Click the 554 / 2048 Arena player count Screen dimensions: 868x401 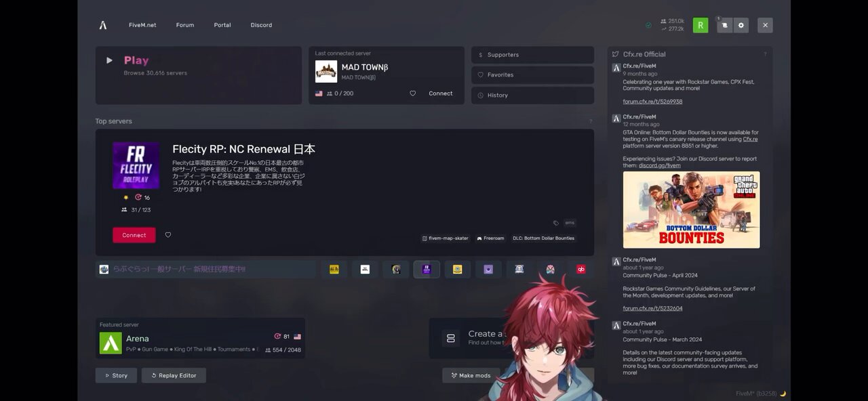[283, 350]
